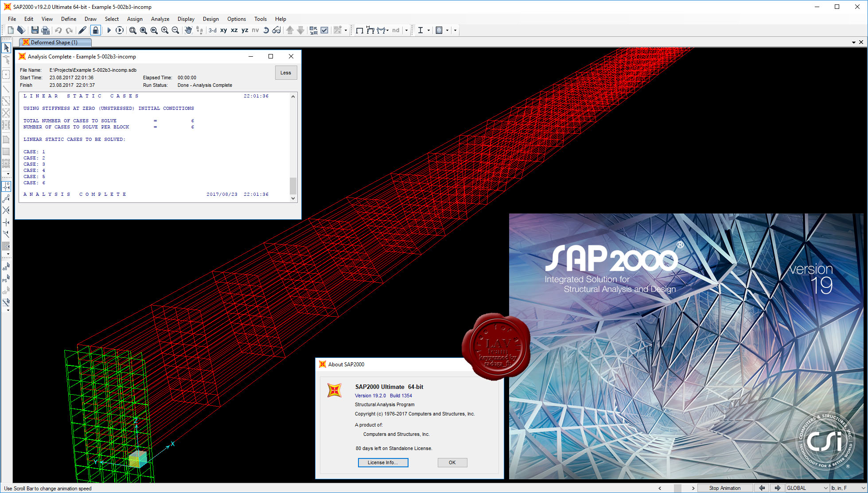
Task: Click the Previous Selection 'PS' icon
Action: (x=6, y=279)
